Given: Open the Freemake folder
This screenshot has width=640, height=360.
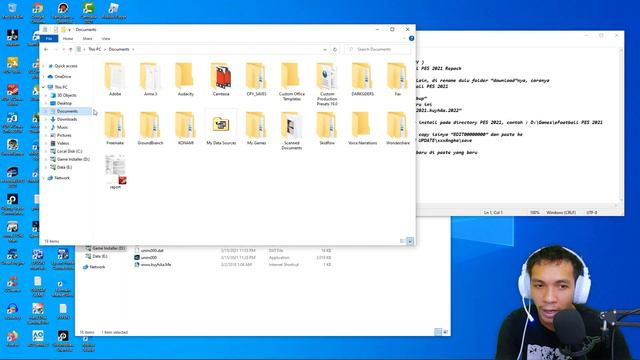Looking at the screenshot, I should tap(115, 129).
